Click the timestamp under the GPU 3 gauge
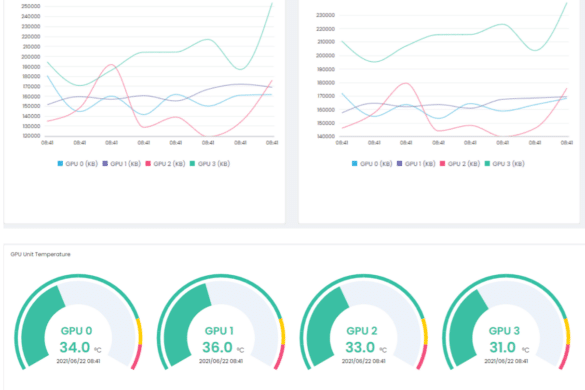 pos(506,361)
